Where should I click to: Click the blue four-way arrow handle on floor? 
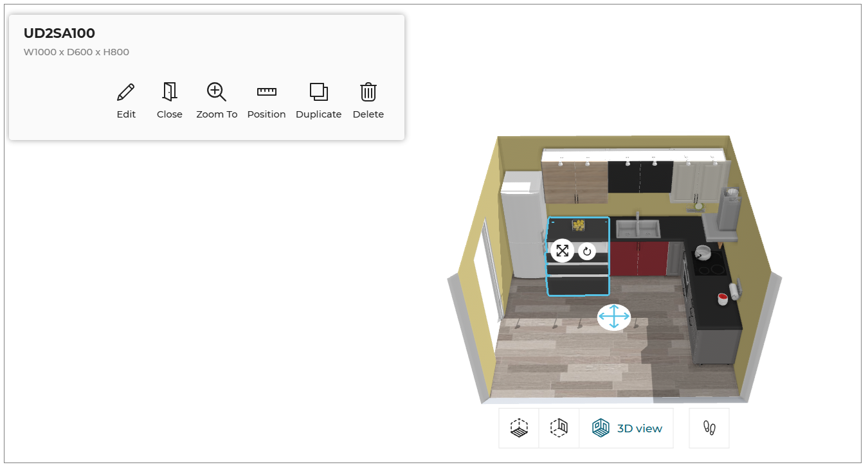pyautogui.click(x=613, y=317)
